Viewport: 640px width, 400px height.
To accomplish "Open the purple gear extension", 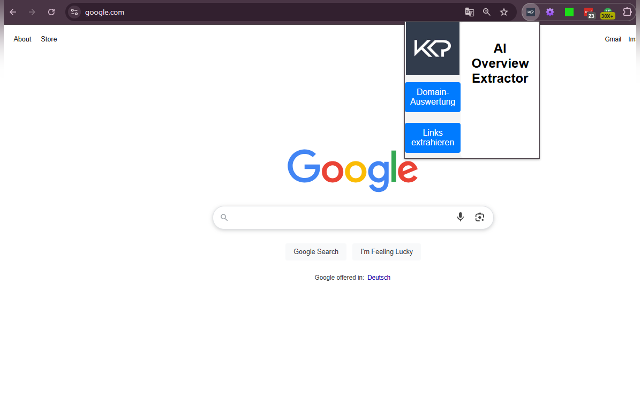I will [x=550, y=12].
